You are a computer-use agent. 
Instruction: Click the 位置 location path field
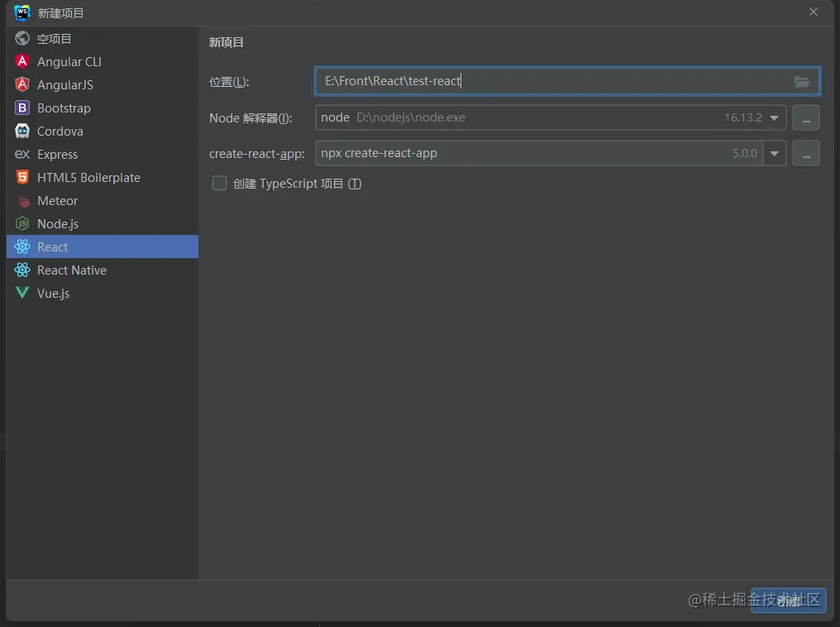567,81
